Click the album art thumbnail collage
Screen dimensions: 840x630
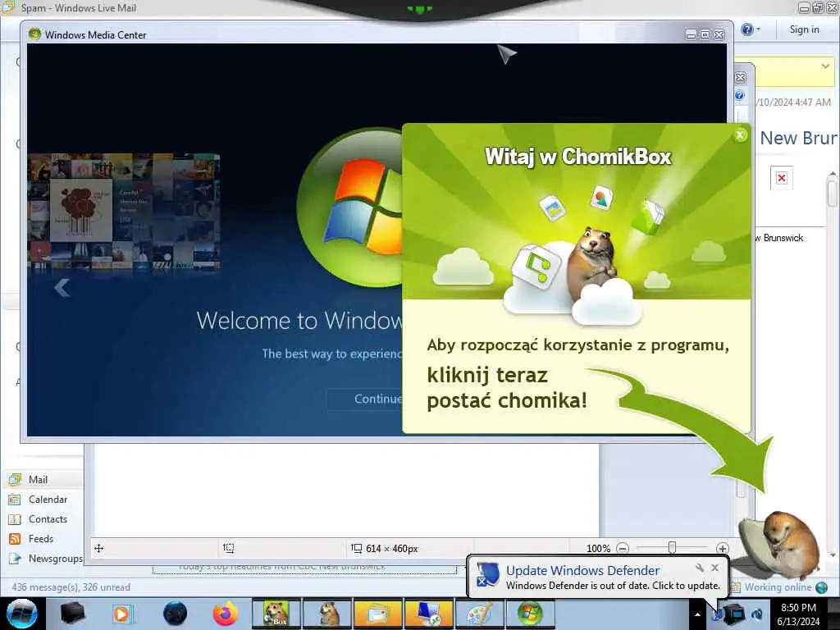(124, 211)
